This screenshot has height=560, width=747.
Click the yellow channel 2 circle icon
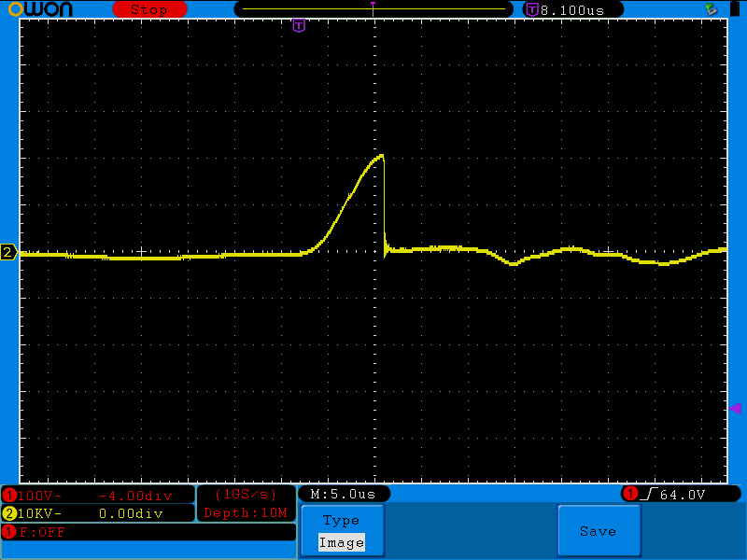click(9, 513)
